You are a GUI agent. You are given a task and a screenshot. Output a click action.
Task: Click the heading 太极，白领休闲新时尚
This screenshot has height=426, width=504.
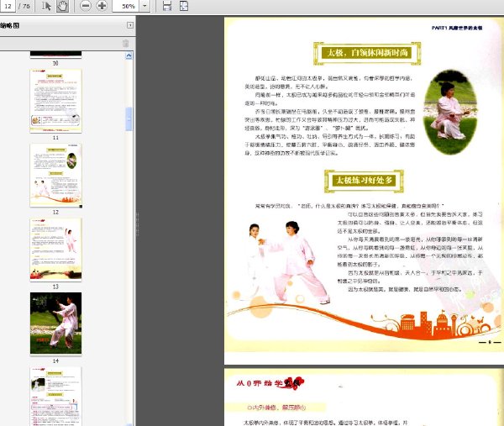click(x=367, y=53)
